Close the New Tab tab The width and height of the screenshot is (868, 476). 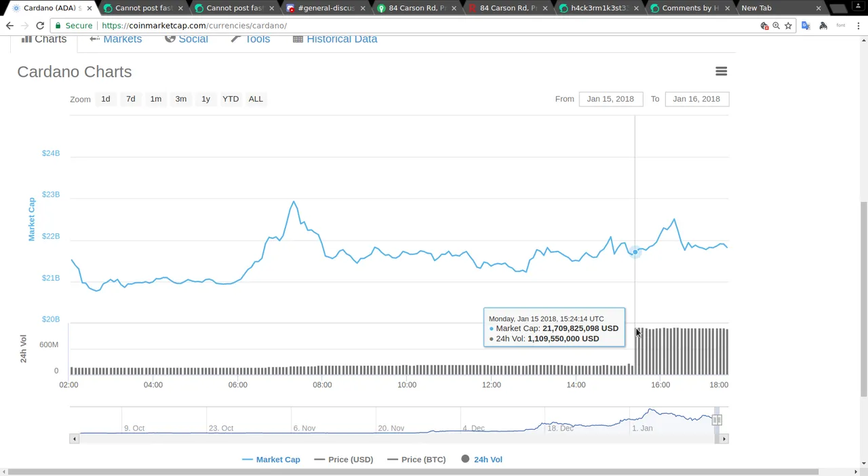coord(818,8)
